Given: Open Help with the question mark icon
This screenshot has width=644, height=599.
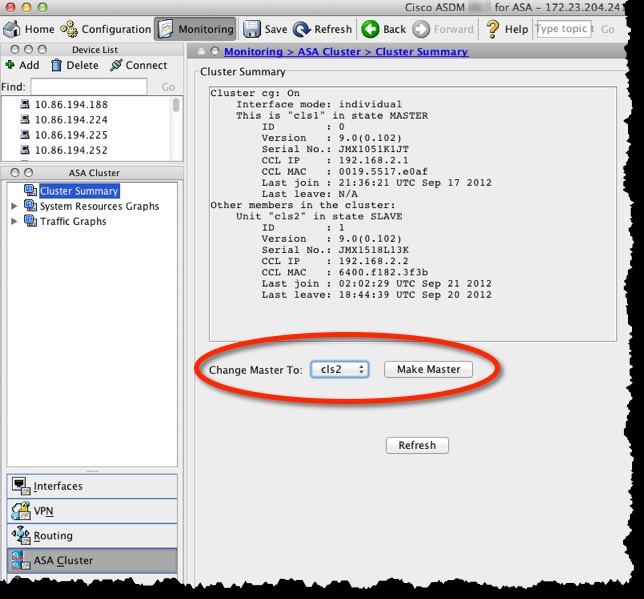Looking at the screenshot, I should pos(492,30).
